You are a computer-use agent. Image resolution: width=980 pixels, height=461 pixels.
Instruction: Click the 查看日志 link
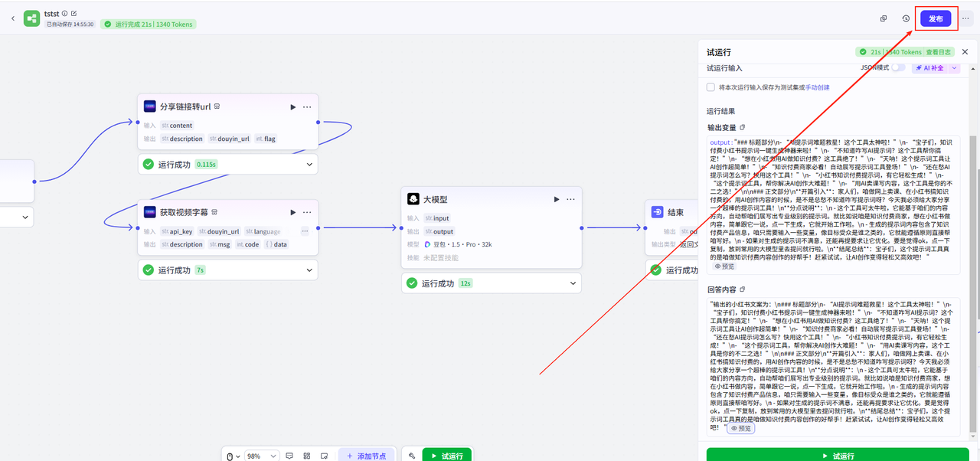coord(939,52)
